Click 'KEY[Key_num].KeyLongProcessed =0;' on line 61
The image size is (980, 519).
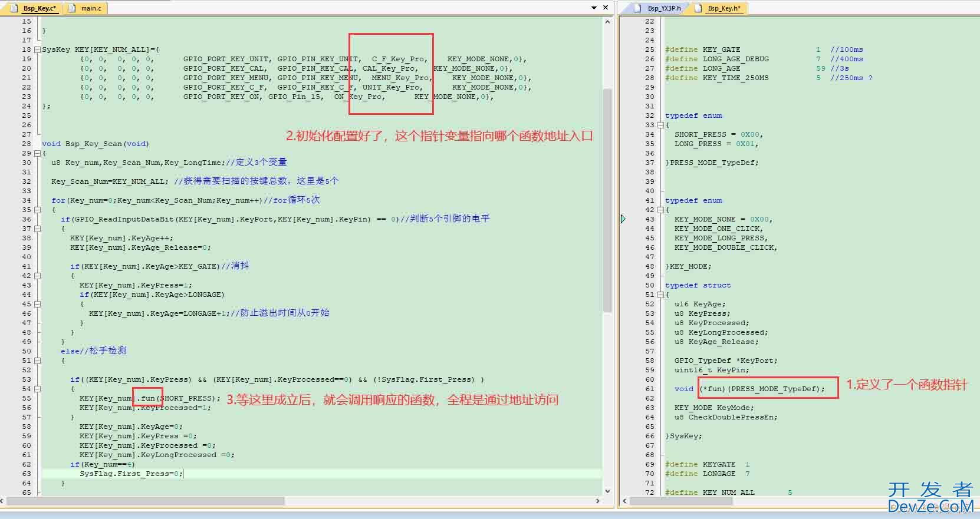[x=157, y=455]
